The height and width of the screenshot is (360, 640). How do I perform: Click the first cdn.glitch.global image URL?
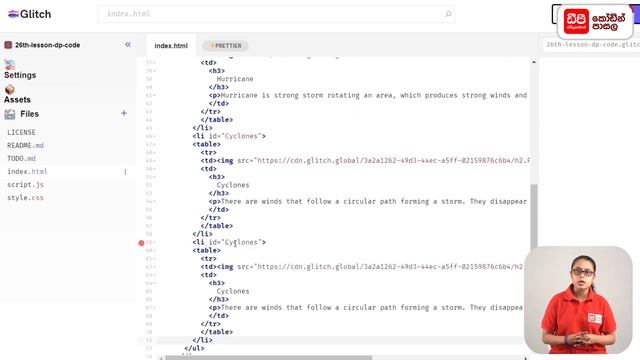tap(392, 160)
